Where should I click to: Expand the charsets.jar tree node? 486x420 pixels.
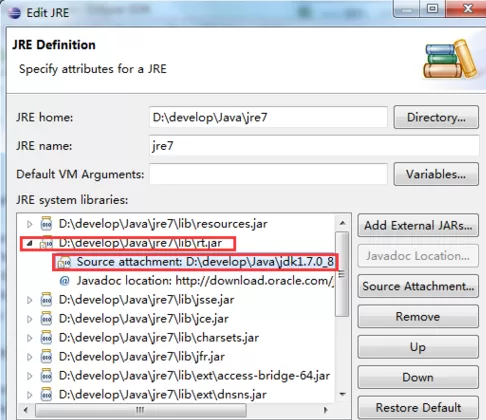pyautogui.click(x=30, y=338)
